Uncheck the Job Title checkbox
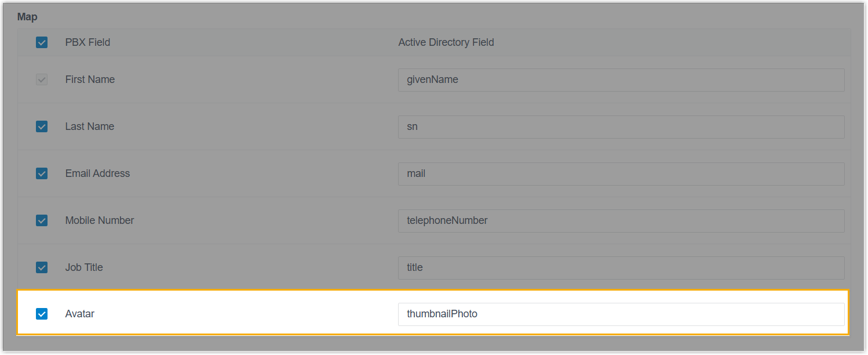Screen dimensions: 868x355 point(42,267)
